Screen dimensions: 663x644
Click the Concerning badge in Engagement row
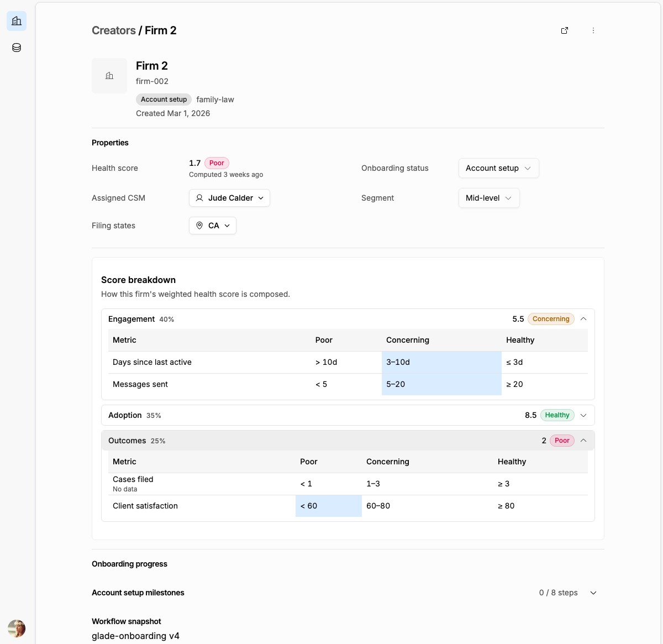(x=551, y=319)
